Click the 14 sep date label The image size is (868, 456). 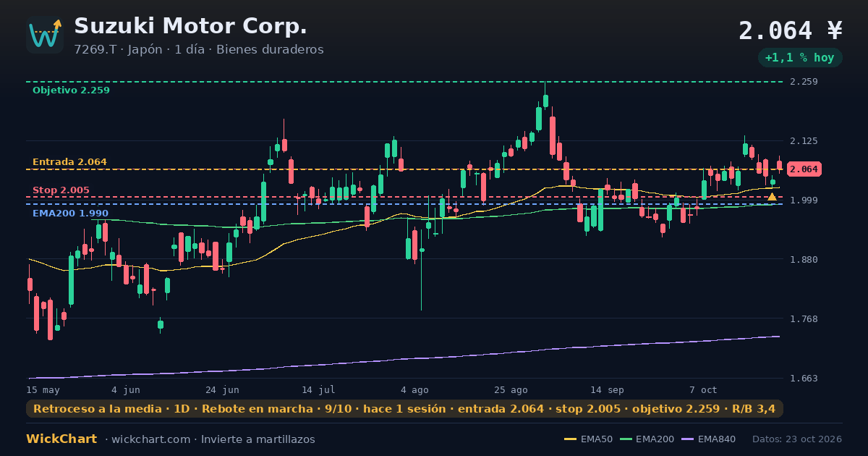(x=607, y=390)
